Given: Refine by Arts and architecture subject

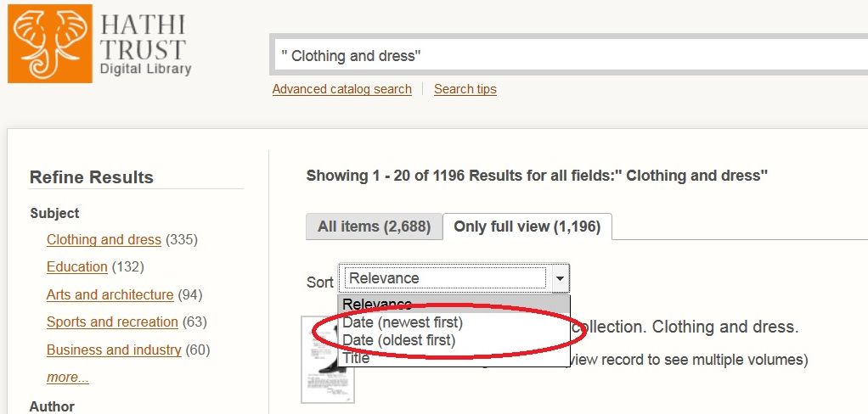Looking at the screenshot, I should pos(110,294).
